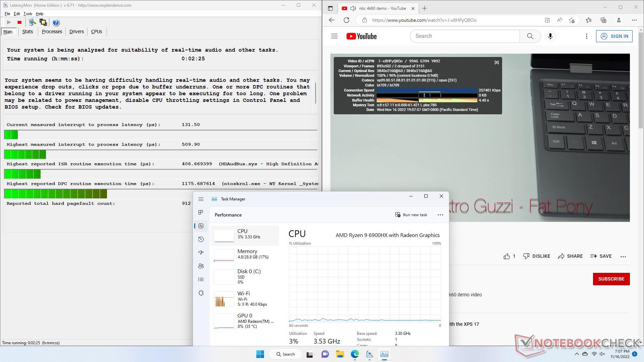The image size is (644, 362).
Task: Select the Memory performance entry
Action: point(245,255)
